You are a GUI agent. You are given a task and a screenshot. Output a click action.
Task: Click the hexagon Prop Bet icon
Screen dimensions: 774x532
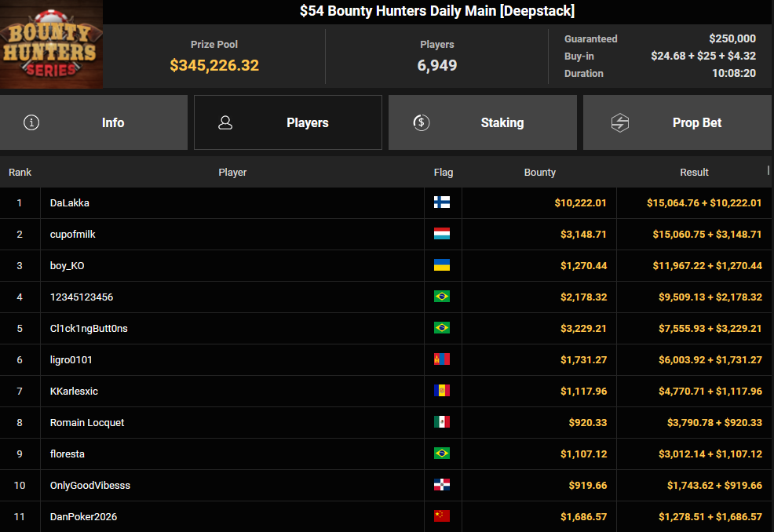(620, 122)
